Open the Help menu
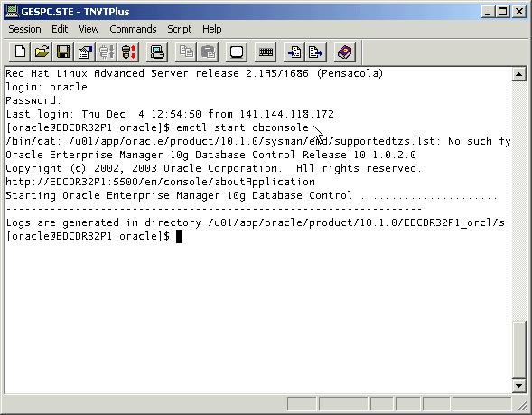Viewport: 532px width, 415px height. coord(212,29)
